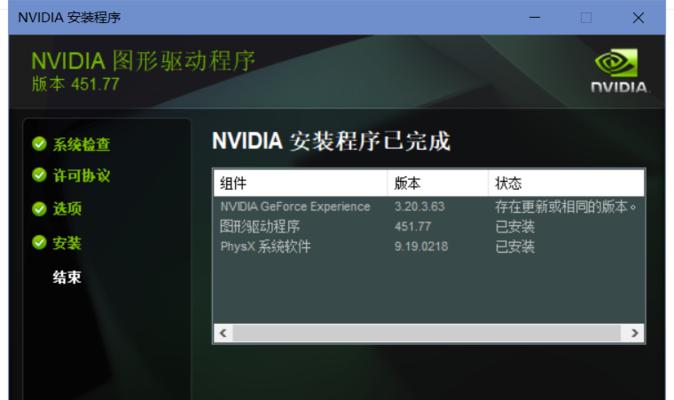Viewport: 674px width, 400px height.
Task: Click the NVIDIA 图形驱动程序 header title
Action: tap(144, 61)
